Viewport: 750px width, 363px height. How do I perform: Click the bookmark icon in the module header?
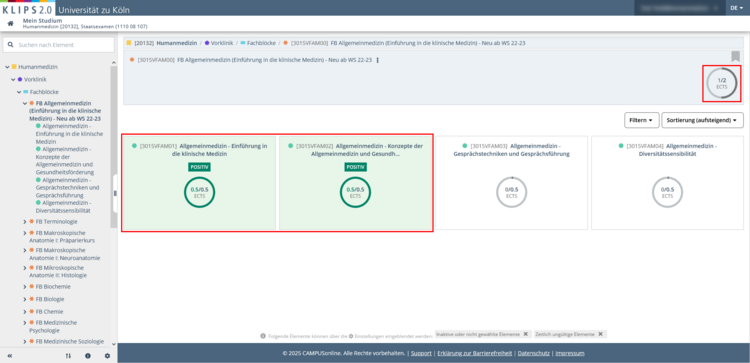click(736, 57)
